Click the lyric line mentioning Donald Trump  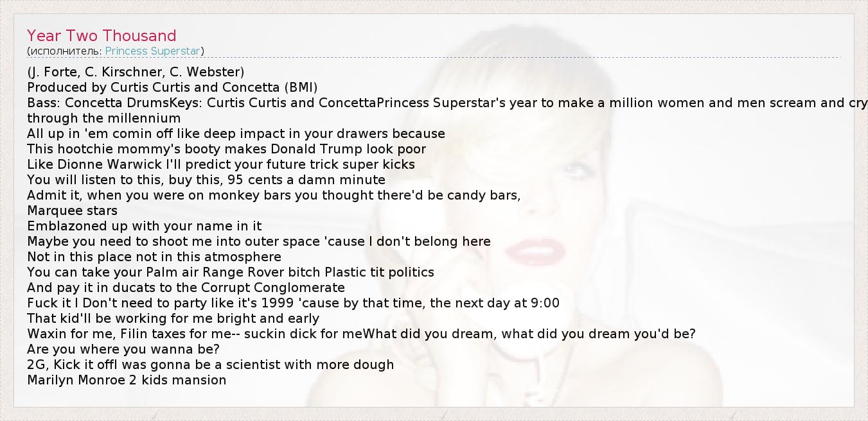(x=226, y=149)
